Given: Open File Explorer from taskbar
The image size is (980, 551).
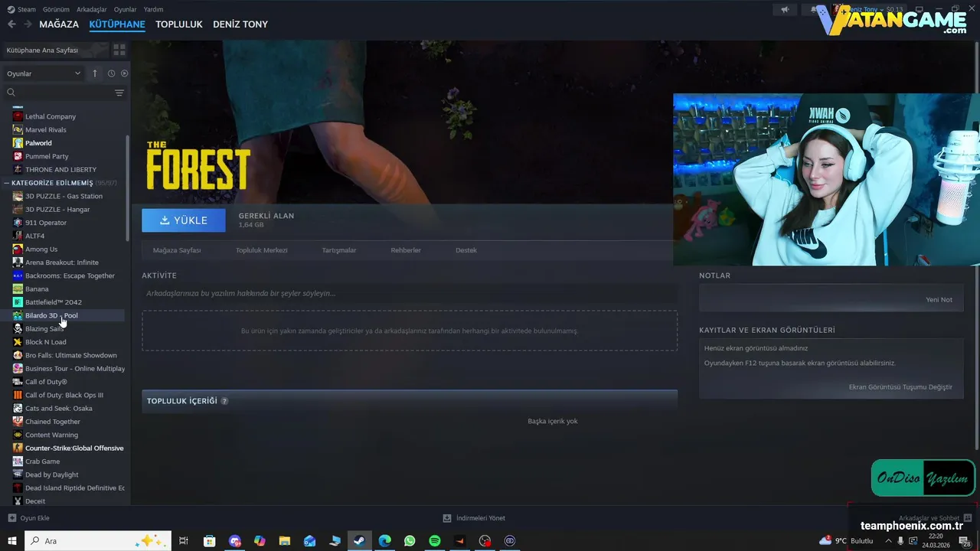Looking at the screenshot, I should (x=284, y=540).
